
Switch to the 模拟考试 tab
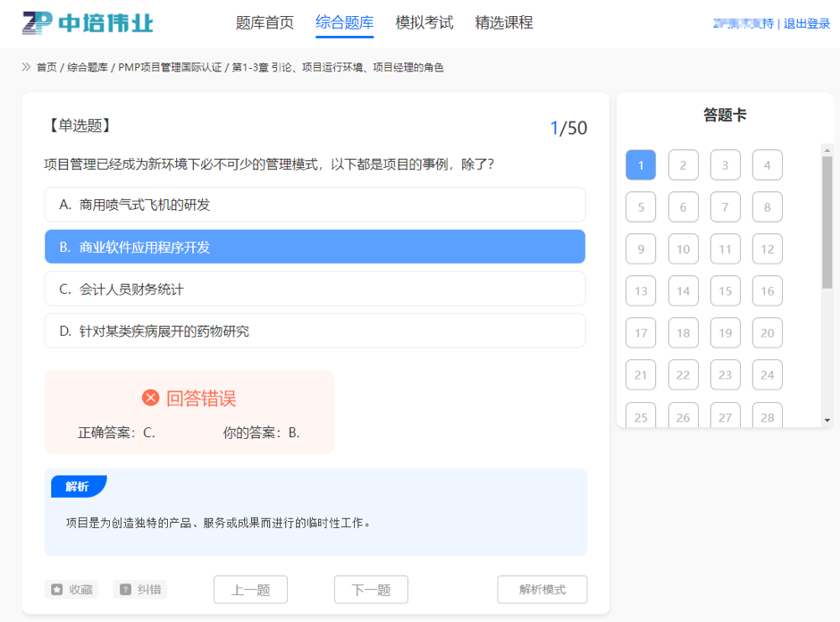pos(424,23)
